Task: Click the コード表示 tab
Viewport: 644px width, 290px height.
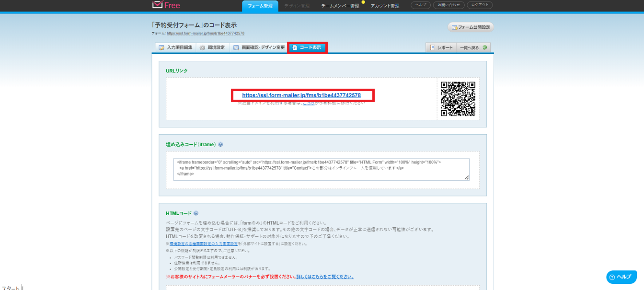Action: point(307,47)
